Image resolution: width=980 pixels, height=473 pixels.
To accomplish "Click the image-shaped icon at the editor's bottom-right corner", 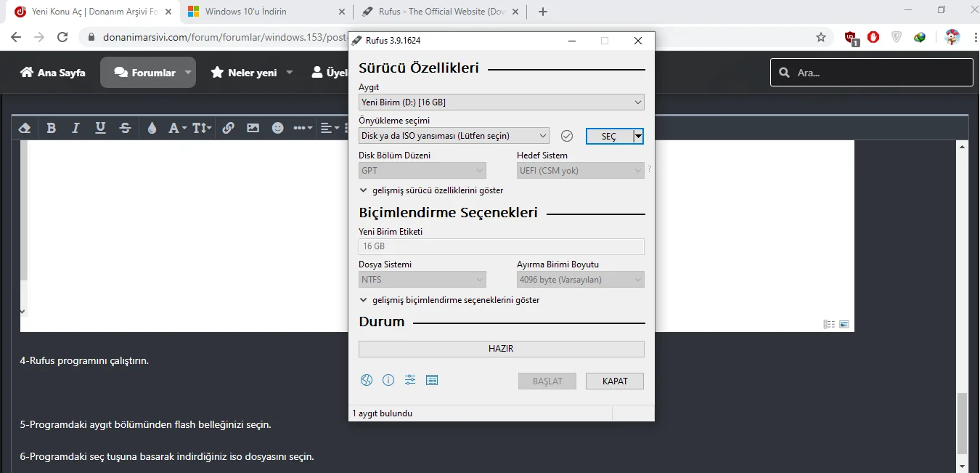I will click(x=844, y=324).
